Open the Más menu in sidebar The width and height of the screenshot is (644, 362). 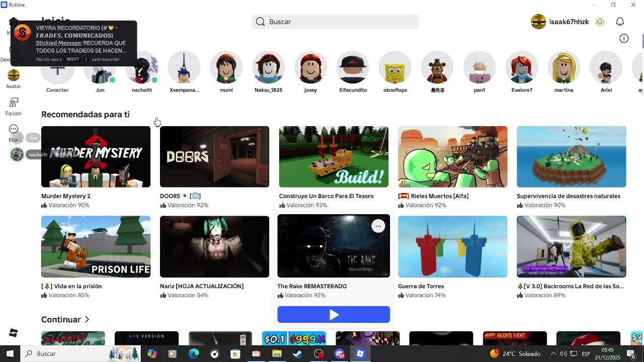14,129
